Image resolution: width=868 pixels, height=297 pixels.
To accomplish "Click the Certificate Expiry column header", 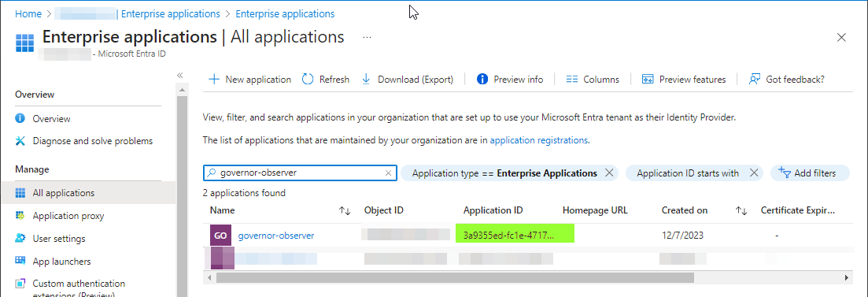I will click(798, 210).
